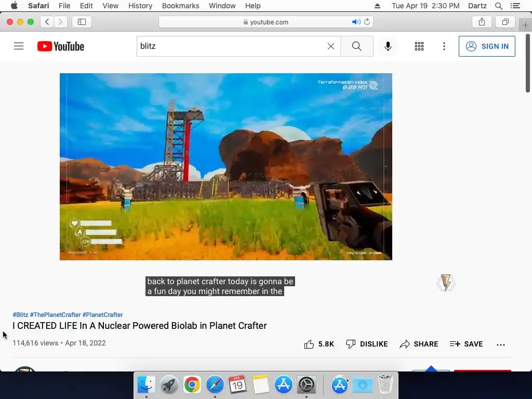This screenshot has height=399, width=532.
Task: Click the magnifier search button
Action: click(x=356, y=46)
